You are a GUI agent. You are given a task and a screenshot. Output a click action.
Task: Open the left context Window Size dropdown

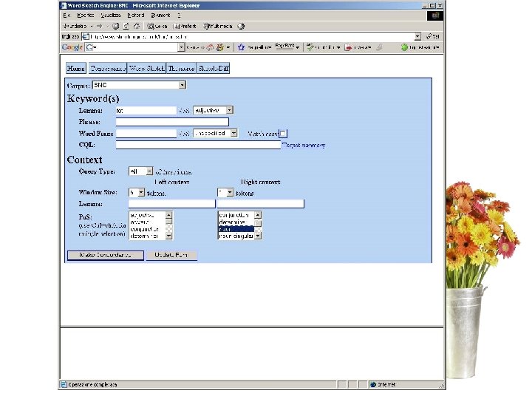pyautogui.click(x=141, y=193)
